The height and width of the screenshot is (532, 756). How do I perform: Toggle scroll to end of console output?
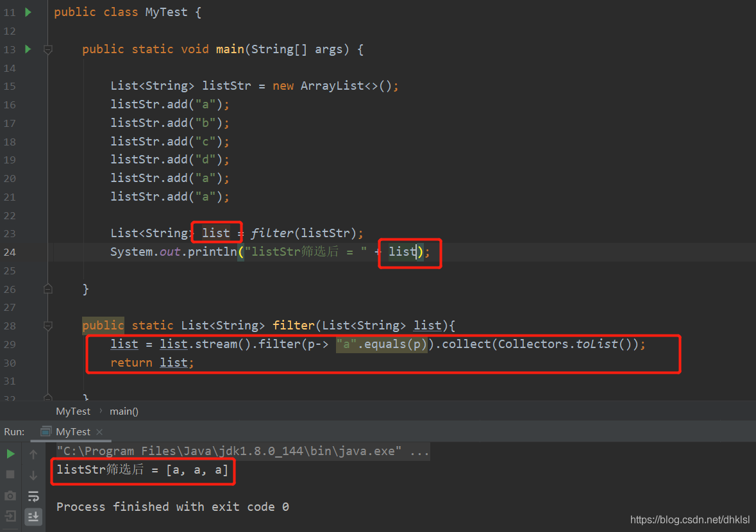pyautogui.click(x=33, y=517)
